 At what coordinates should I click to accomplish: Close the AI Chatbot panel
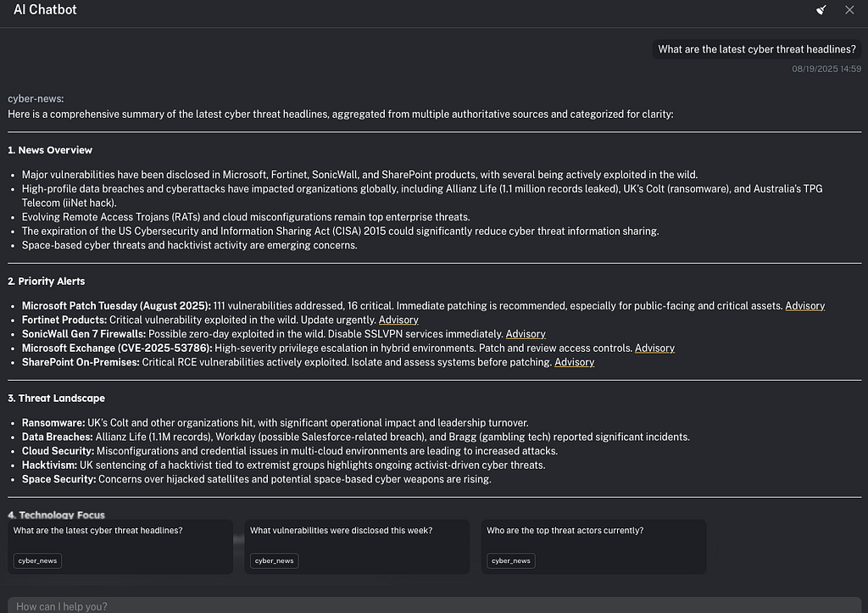(849, 10)
